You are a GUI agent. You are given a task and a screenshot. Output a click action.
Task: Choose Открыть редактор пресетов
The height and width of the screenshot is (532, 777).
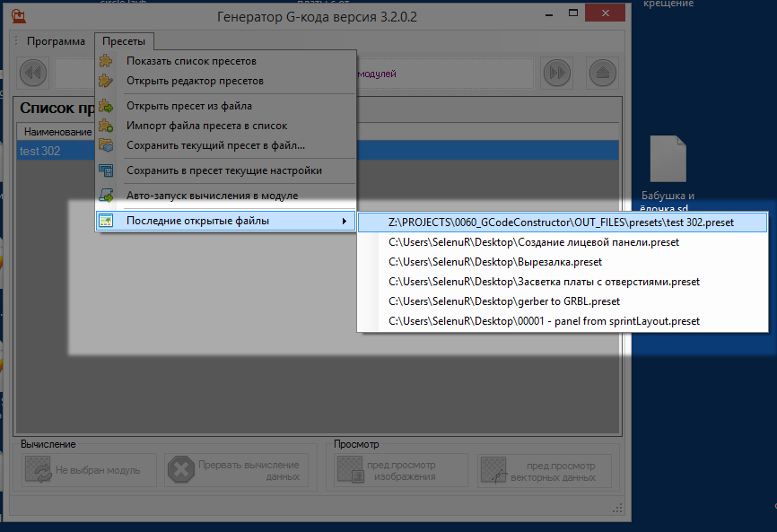click(225, 81)
